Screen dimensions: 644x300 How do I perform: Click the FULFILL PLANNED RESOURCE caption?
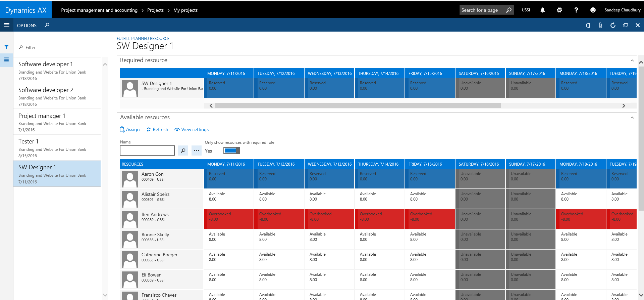pyautogui.click(x=143, y=39)
